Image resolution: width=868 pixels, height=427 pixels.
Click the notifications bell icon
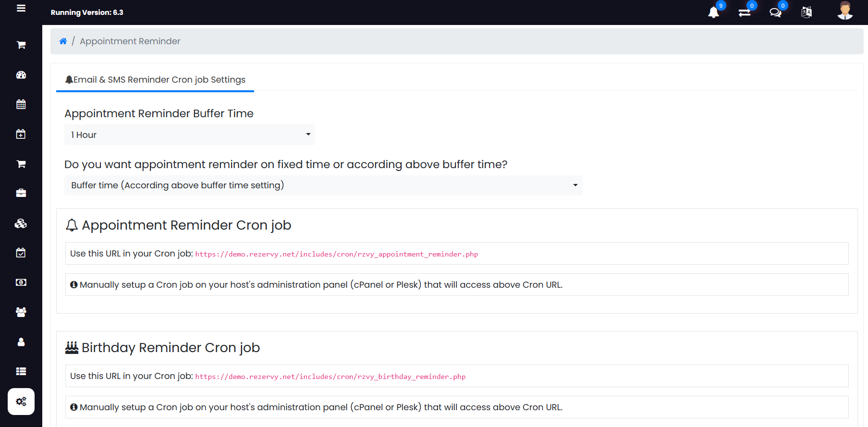coord(714,12)
